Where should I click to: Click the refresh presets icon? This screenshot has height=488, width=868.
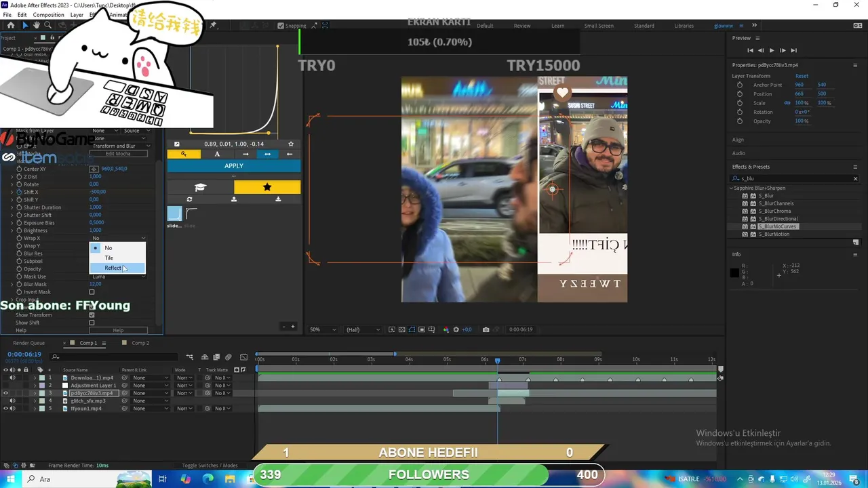pos(189,199)
